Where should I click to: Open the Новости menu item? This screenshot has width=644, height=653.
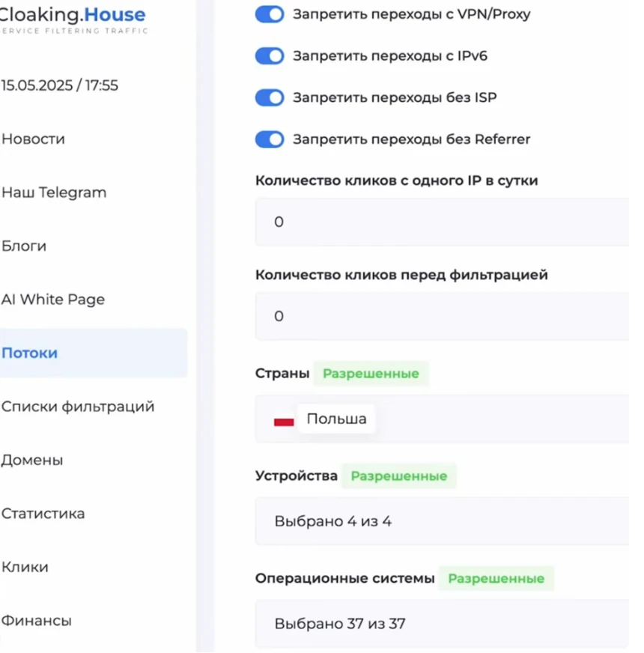tap(33, 139)
